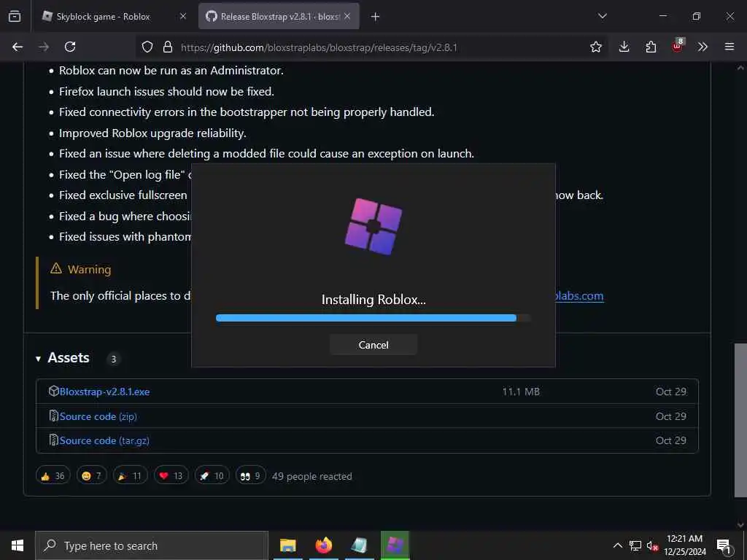Click the Bloxstrap logo in installer dialog

click(373, 226)
